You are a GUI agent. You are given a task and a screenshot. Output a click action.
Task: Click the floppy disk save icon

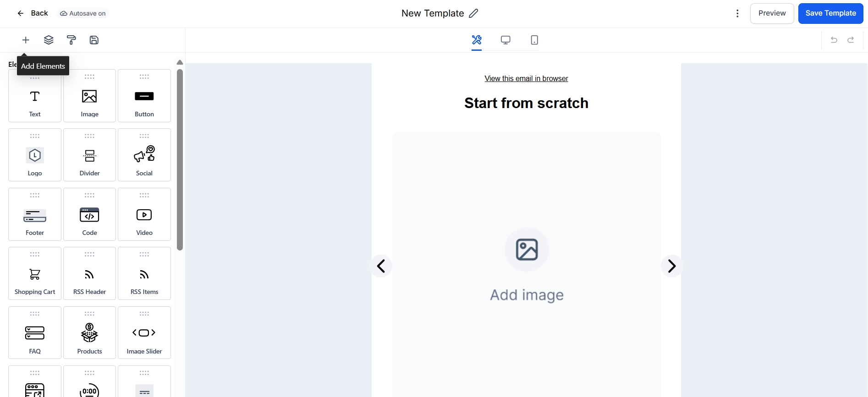coord(94,40)
